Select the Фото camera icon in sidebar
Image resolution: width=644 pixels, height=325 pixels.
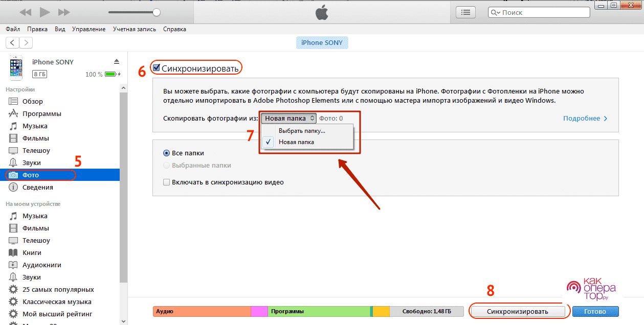point(14,175)
